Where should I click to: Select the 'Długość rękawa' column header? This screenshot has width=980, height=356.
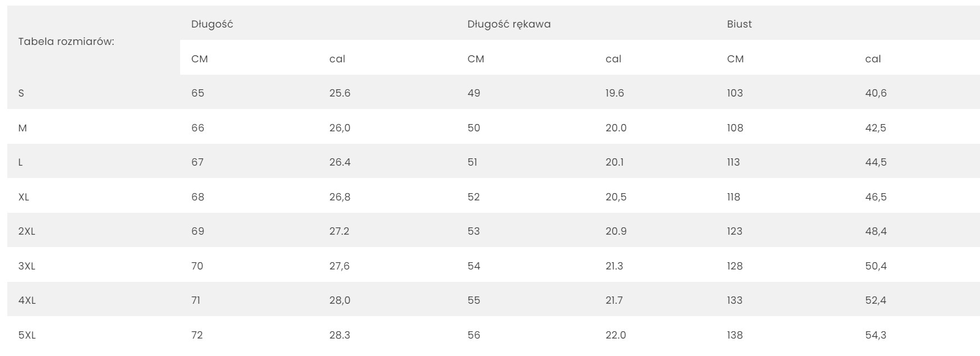point(509,24)
